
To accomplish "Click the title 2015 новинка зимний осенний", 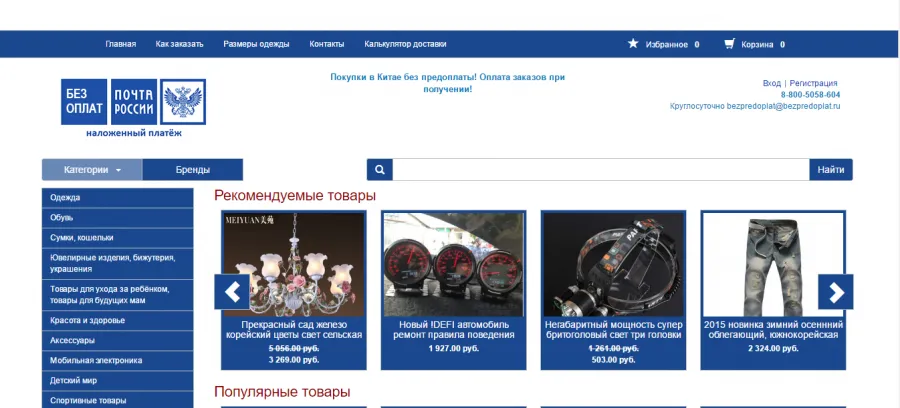I will coord(773,330).
